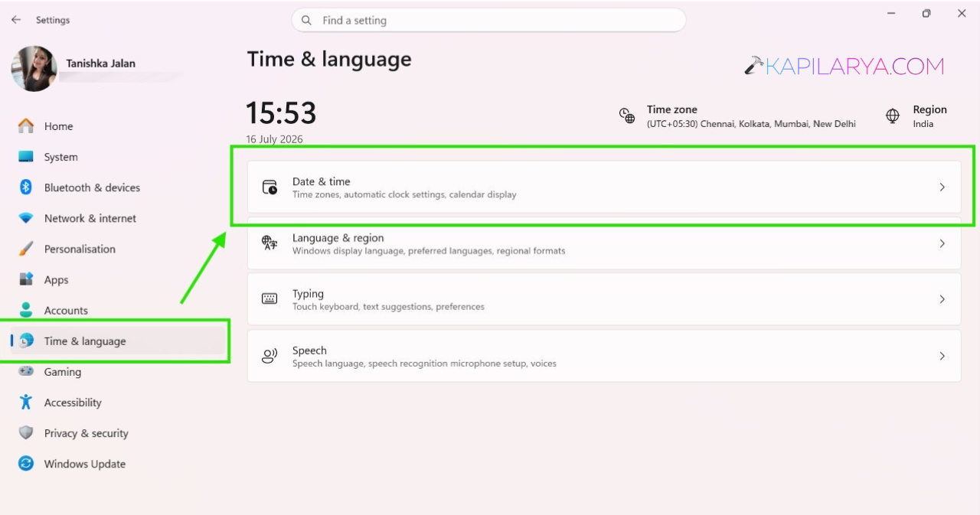The image size is (980, 515).
Task: Click the Date & time calendar-clock icon
Action: coord(269,187)
